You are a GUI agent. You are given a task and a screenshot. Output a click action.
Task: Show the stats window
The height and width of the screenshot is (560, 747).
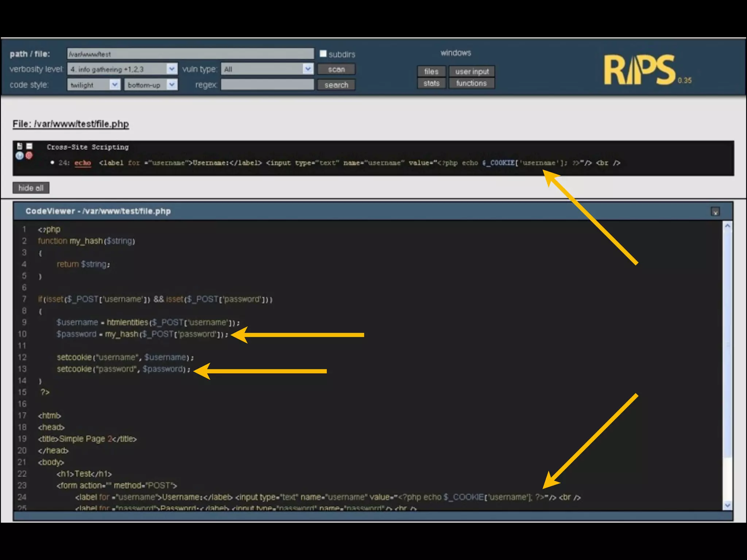[431, 83]
